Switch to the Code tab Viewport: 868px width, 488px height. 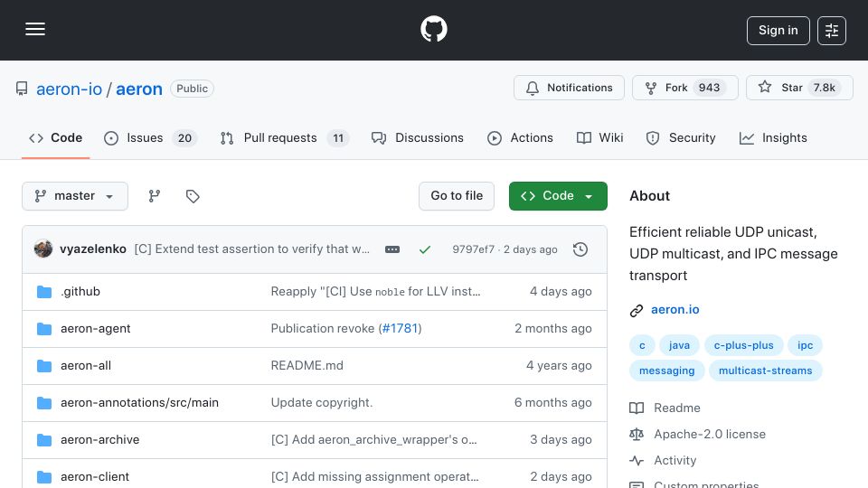(x=55, y=137)
